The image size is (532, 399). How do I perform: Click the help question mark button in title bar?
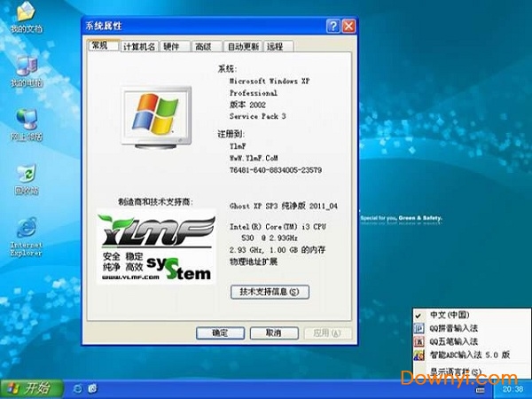point(333,26)
